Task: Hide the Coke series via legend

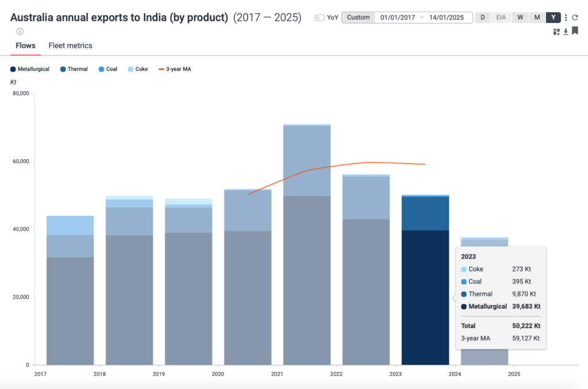Action: coord(138,69)
